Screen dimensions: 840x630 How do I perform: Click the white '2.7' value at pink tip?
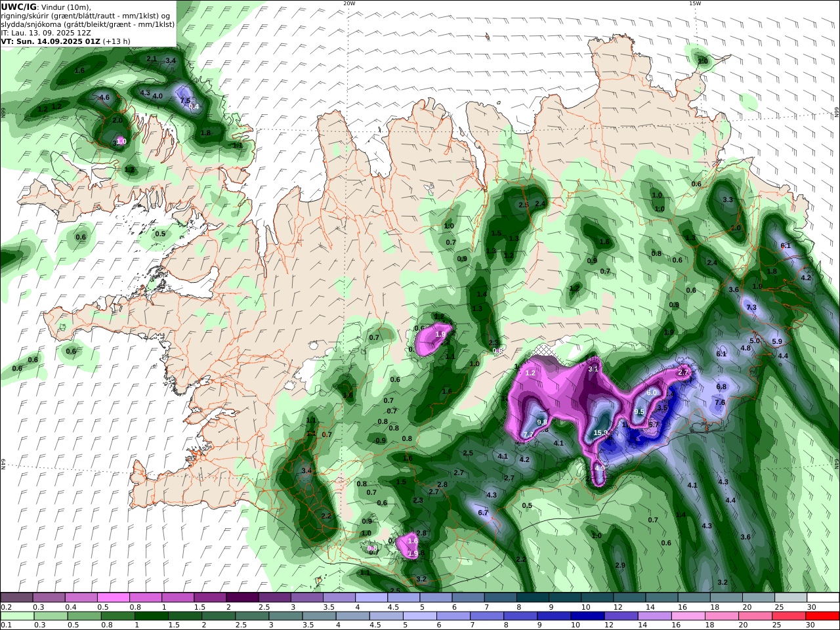click(683, 373)
